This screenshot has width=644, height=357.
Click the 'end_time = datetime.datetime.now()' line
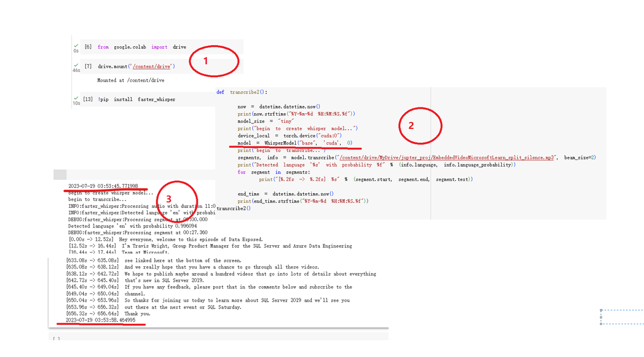286,193
